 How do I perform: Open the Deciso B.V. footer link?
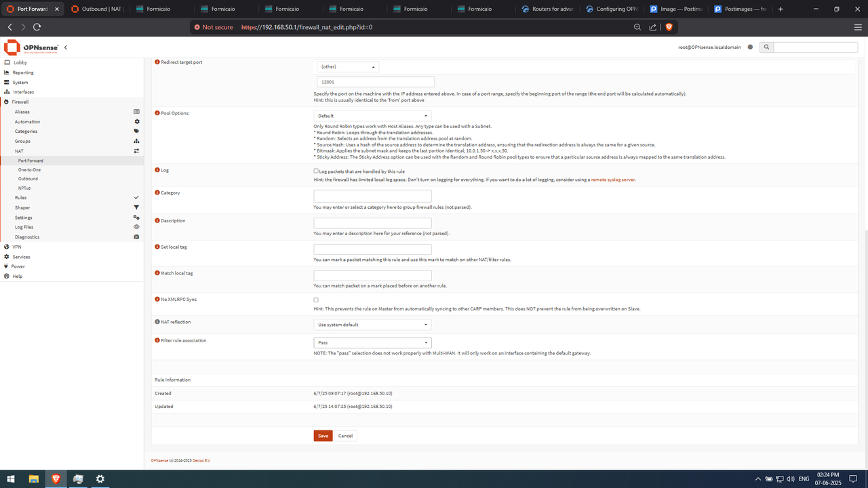tap(201, 460)
